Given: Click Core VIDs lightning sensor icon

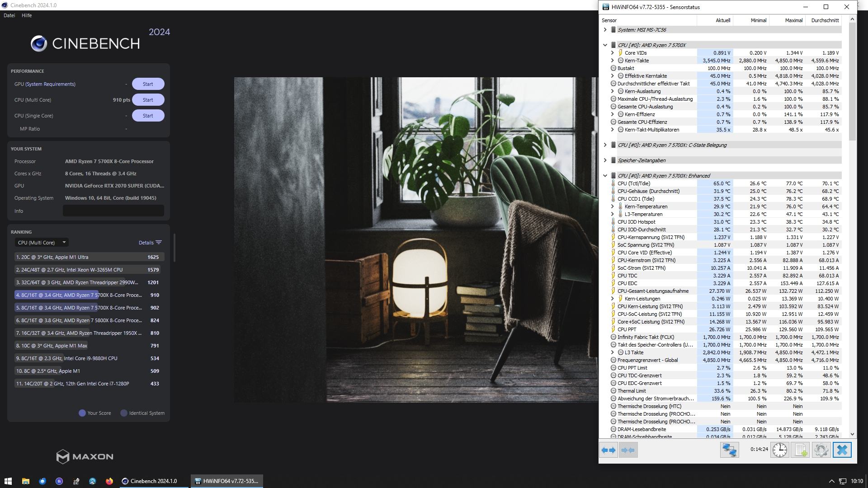Looking at the screenshot, I should click(x=621, y=53).
